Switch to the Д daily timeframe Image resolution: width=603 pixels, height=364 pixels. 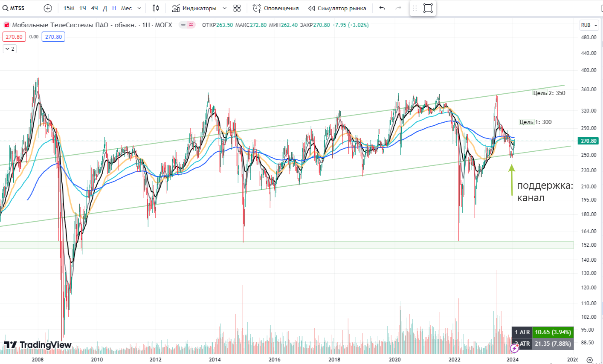105,8
